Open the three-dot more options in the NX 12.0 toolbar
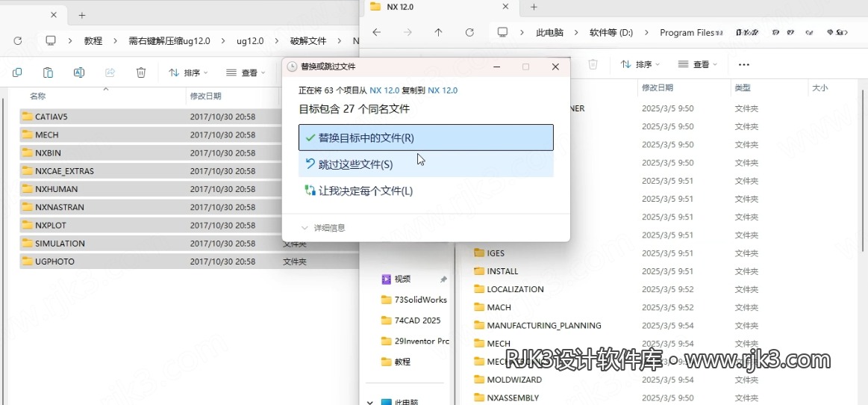Image resolution: width=868 pixels, height=405 pixels. coord(744,64)
